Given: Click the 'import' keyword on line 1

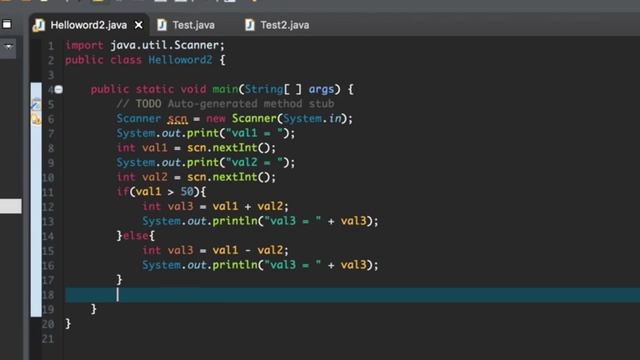Looking at the screenshot, I should 84,45.
